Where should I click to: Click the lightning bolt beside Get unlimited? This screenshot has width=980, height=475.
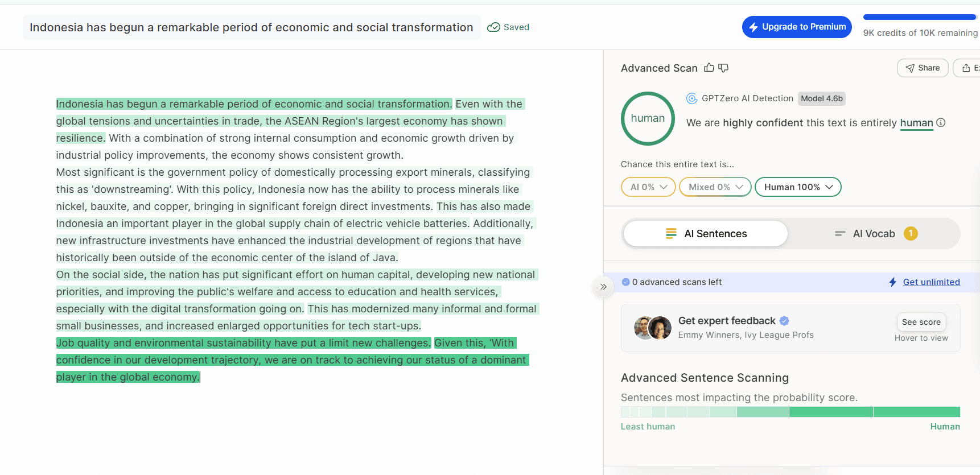coord(892,282)
